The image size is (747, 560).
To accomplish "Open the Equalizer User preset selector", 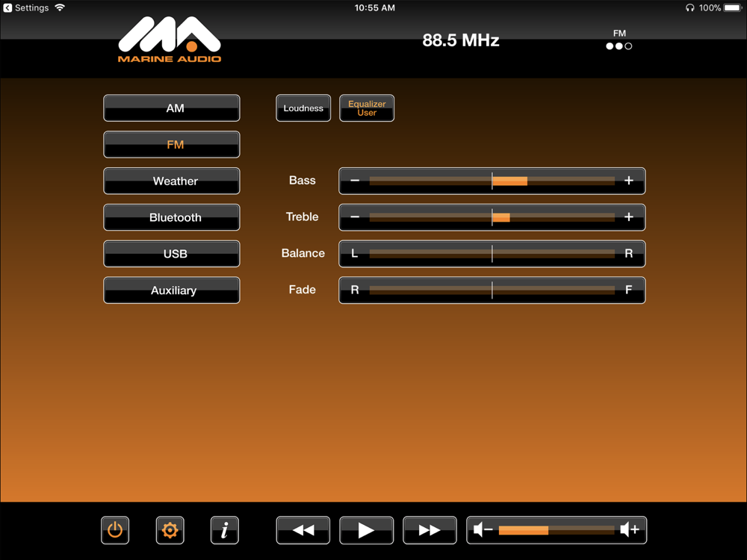I will point(367,108).
